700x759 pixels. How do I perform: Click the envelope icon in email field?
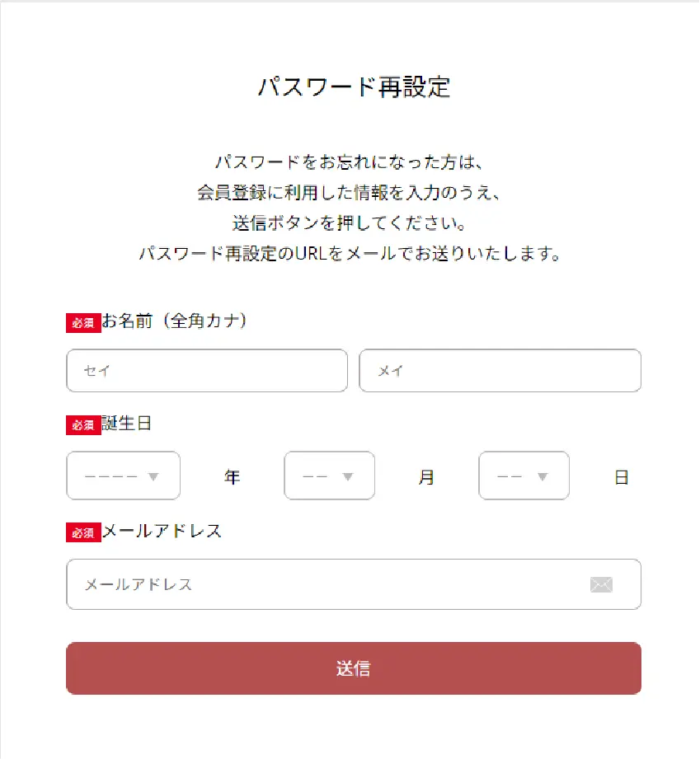[602, 584]
